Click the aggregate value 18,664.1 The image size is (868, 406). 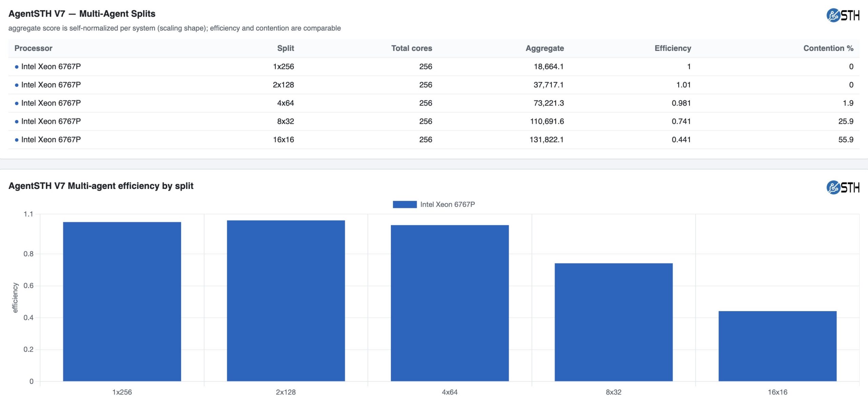(x=549, y=66)
